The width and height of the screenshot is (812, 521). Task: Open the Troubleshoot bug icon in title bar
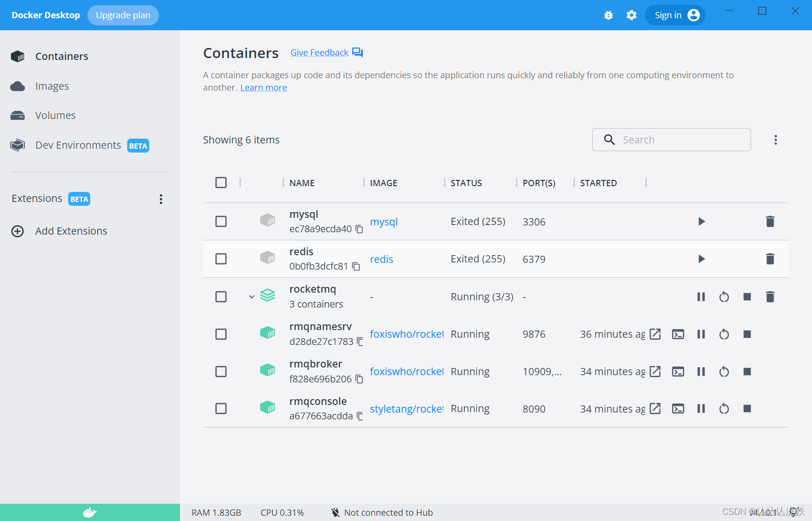click(x=608, y=15)
